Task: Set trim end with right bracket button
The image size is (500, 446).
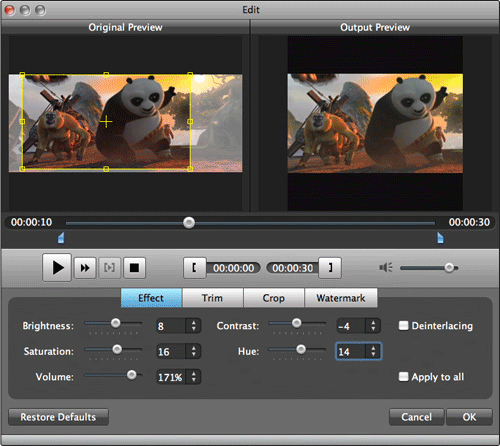Action: 330,268
